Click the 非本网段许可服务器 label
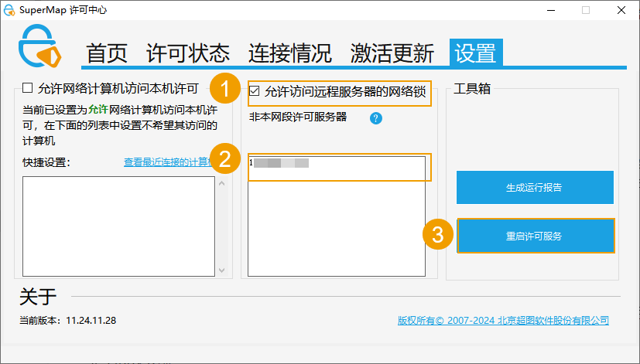 pyautogui.click(x=298, y=117)
